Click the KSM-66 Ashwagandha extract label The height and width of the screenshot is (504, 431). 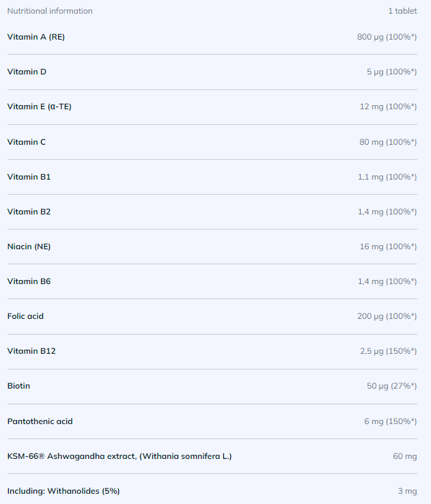coord(120,456)
